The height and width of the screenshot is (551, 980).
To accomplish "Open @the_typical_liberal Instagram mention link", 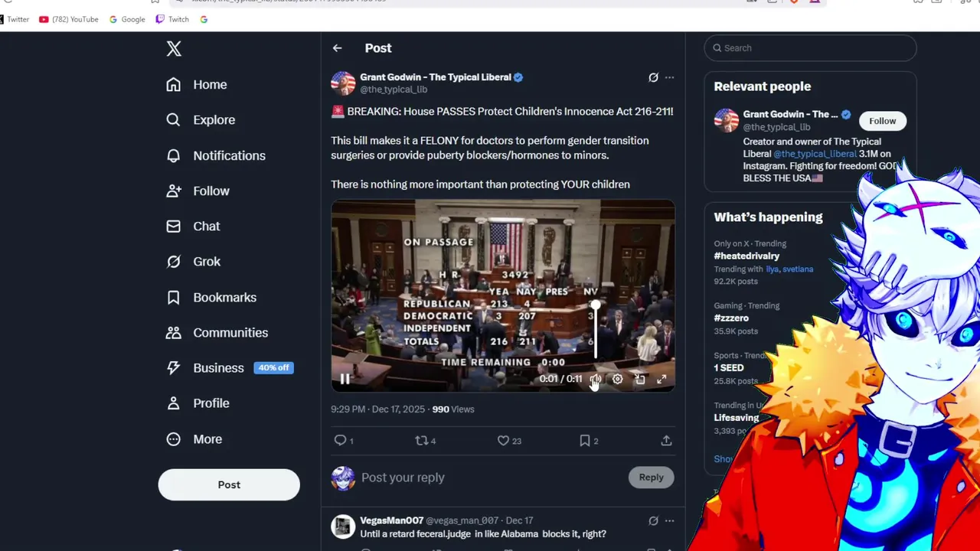I will pos(815,154).
